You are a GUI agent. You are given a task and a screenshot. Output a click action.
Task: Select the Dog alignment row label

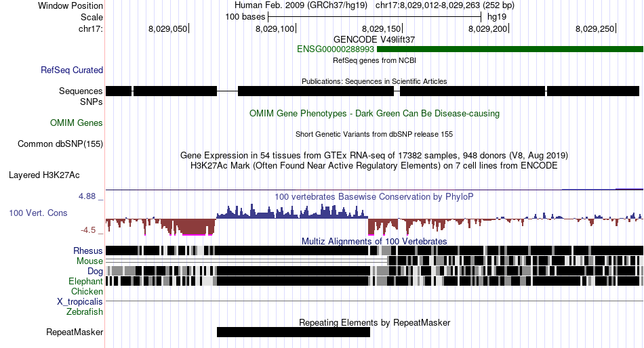pos(95,271)
